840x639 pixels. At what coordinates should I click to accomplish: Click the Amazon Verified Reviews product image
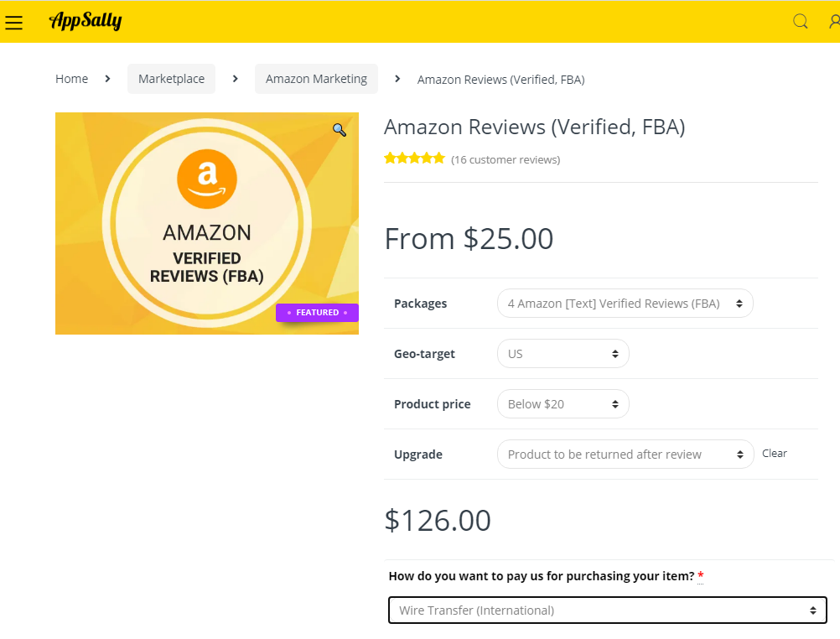click(206, 223)
